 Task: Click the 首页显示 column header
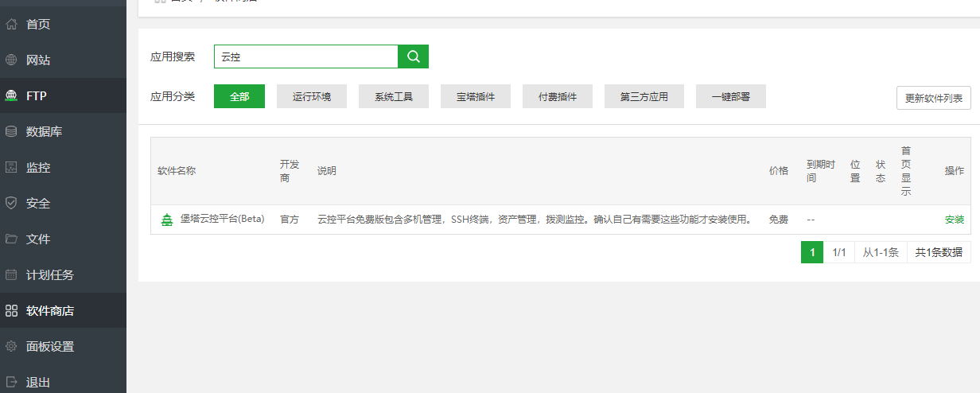point(906,171)
